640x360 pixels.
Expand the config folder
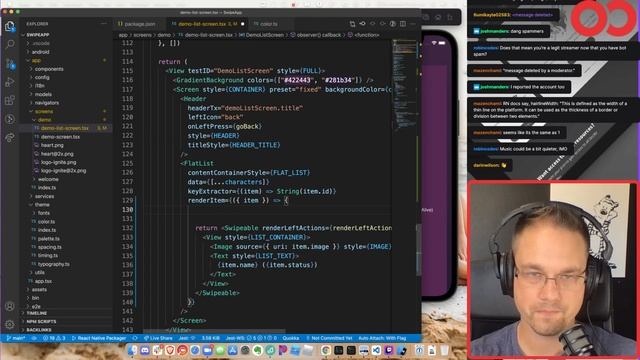pyautogui.click(x=42, y=78)
